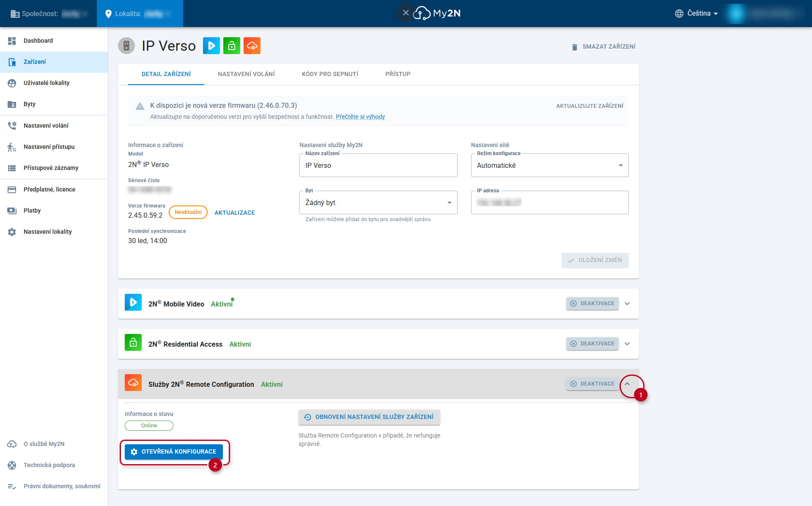812x506 pixels.
Task: Open the Čeština language dropdown
Action: (697, 14)
